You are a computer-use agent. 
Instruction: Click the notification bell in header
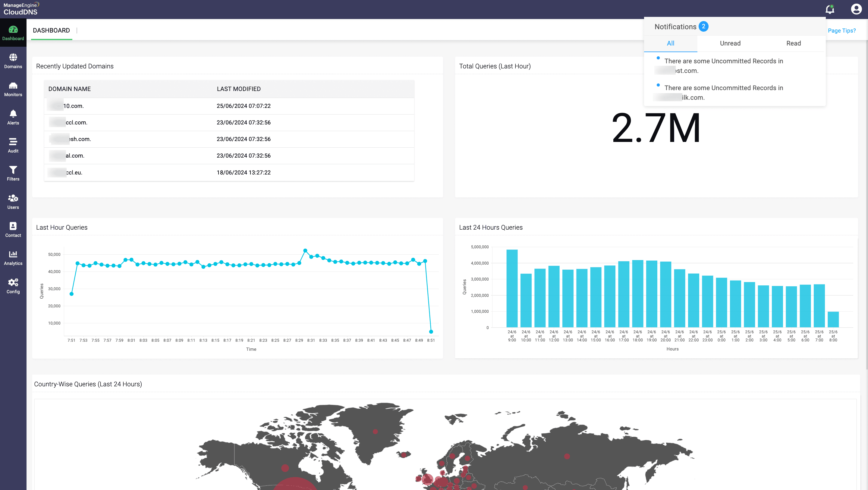tap(830, 9)
